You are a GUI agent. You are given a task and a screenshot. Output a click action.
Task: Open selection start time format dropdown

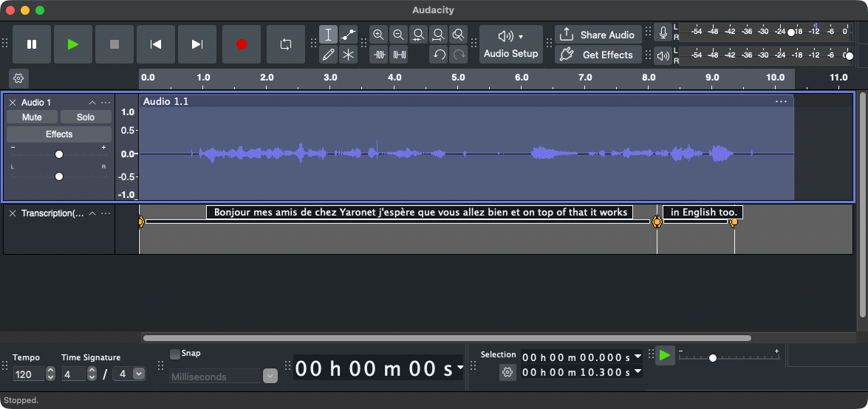pyautogui.click(x=638, y=357)
